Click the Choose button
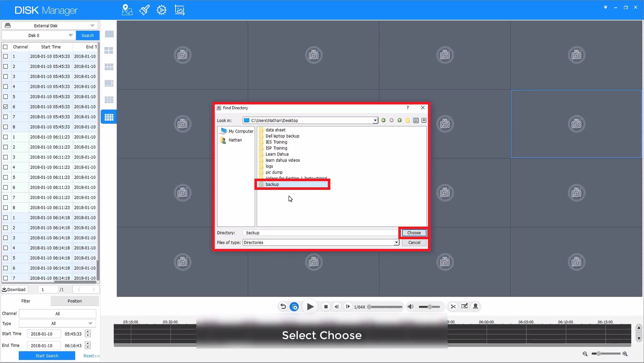The width and height of the screenshot is (644, 363). click(x=414, y=233)
